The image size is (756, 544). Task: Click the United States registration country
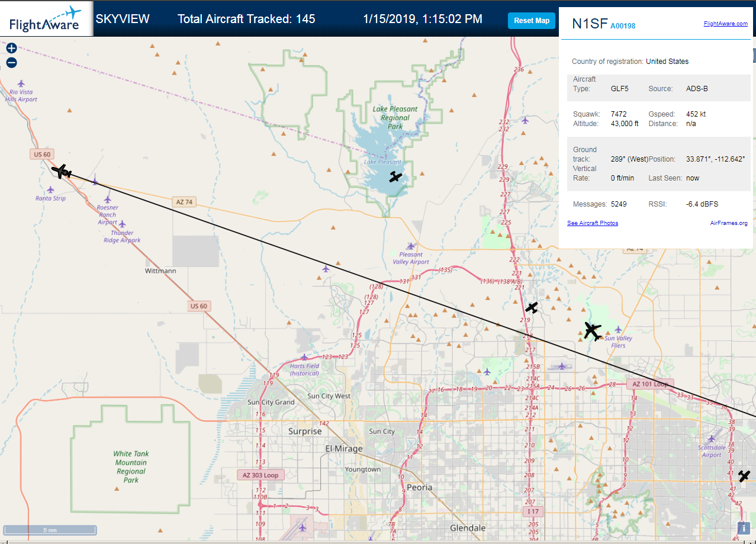click(x=667, y=62)
